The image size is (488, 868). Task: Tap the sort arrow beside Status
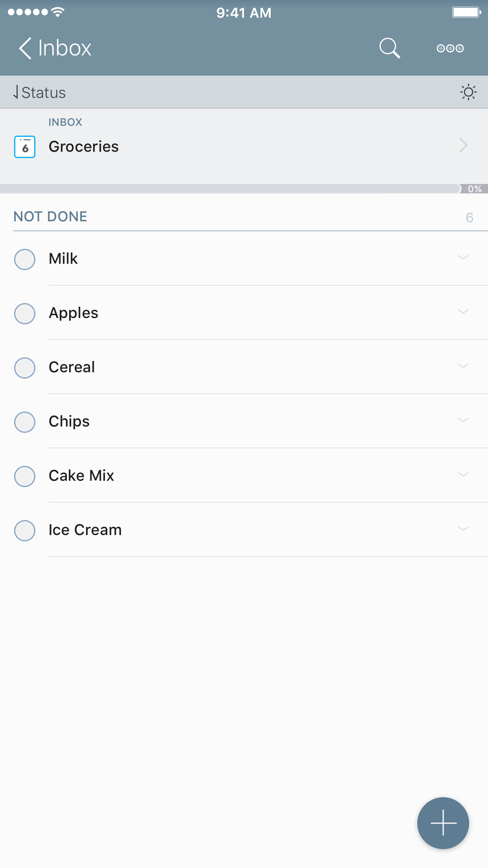pos(16,92)
